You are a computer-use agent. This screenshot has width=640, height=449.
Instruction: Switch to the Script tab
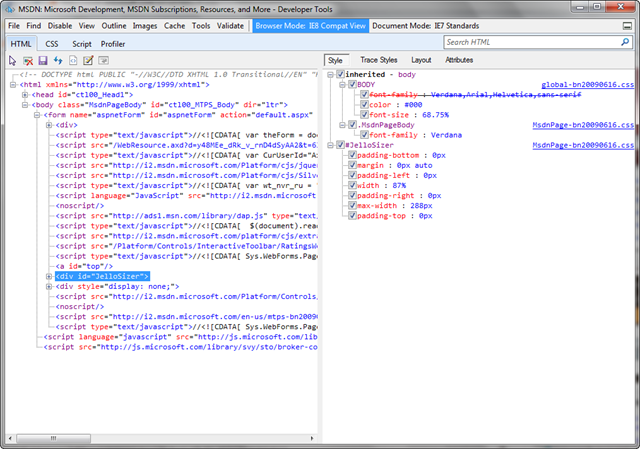point(82,44)
